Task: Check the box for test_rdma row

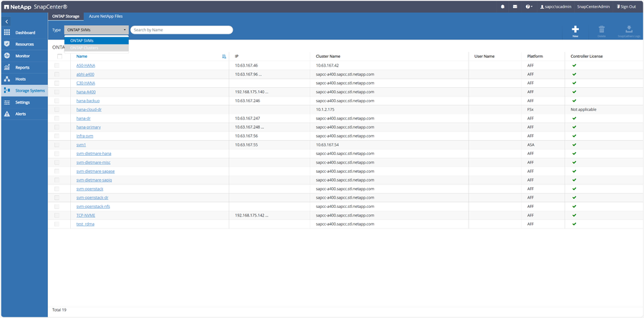Action: point(57,224)
